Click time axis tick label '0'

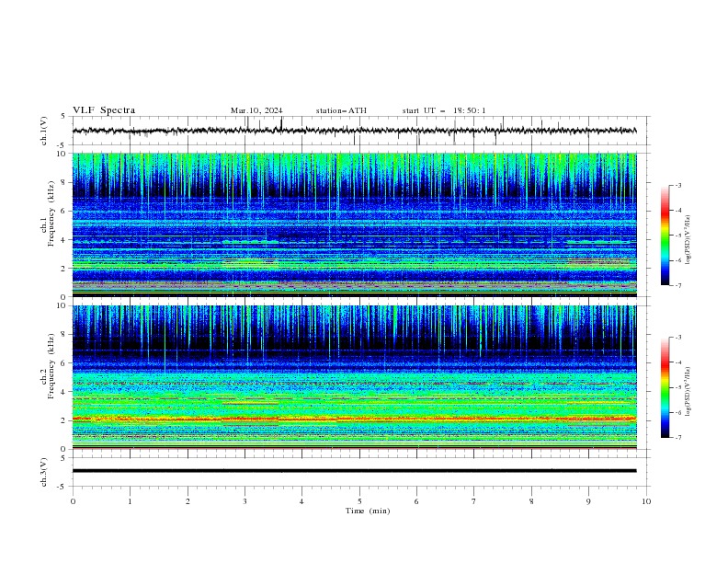click(x=73, y=501)
